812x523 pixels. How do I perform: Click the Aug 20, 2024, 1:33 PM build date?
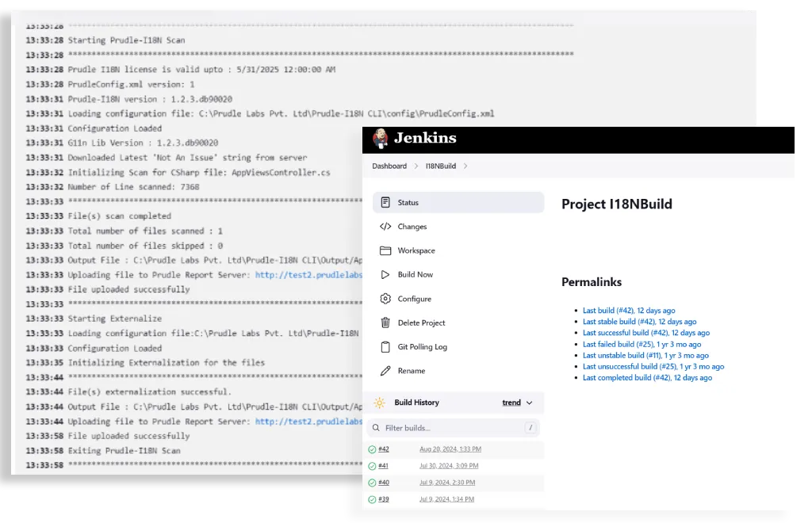pyautogui.click(x=450, y=449)
